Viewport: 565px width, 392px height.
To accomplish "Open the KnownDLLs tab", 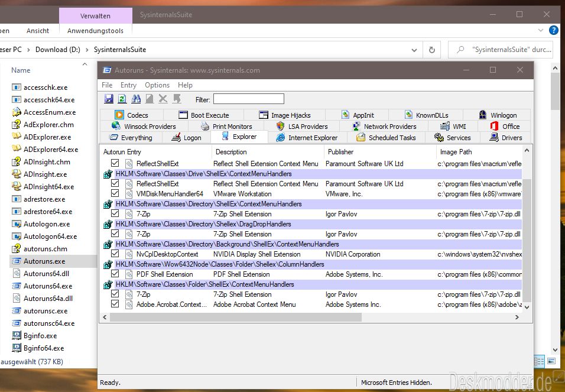I will [426, 115].
